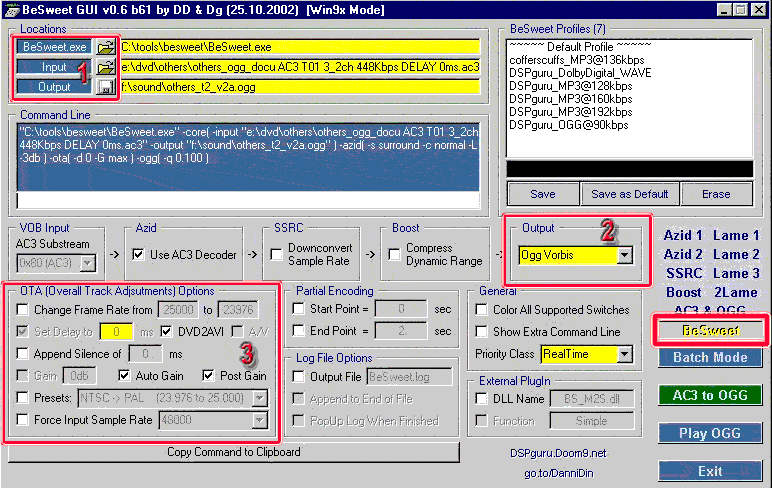Screen dimensions: 772x488
Task: Click the Play OGG button
Action: [710, 433]
